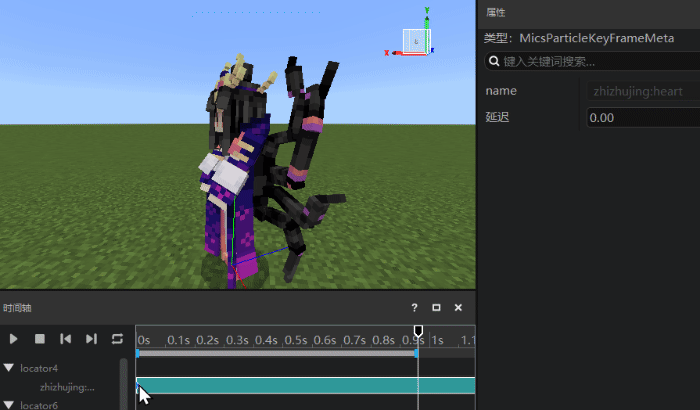Select the teal particle keyframe bar

tap(300, 386)
